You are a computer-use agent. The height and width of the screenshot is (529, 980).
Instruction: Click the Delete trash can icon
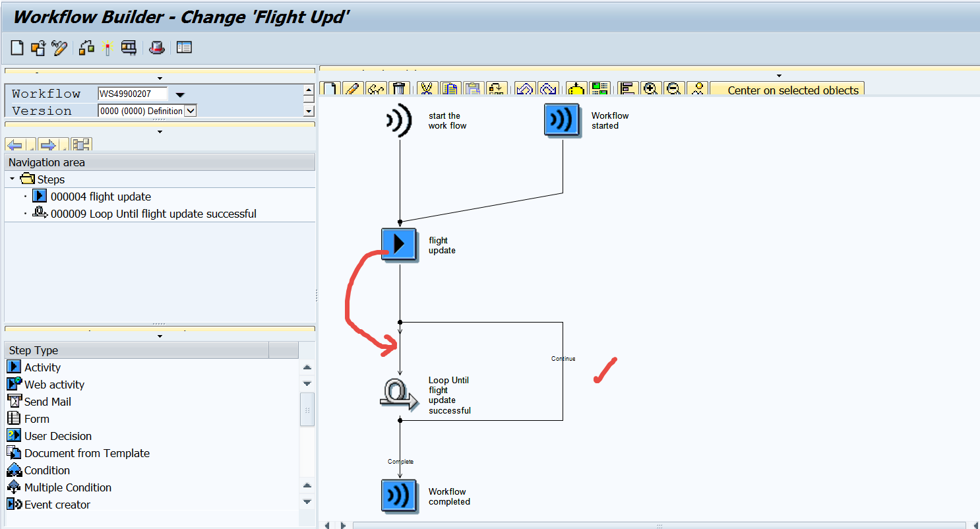tap(398, 89)
